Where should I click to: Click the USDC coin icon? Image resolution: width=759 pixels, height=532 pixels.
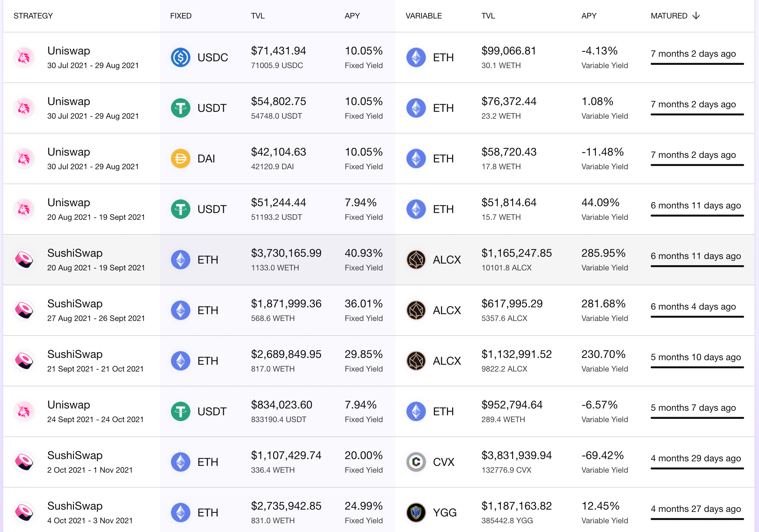point(180,57)
